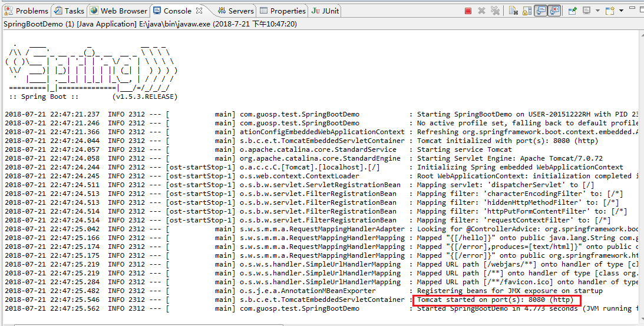Click the SpringBootDemo (1) [Java Application] launch header
The height and width of the screenshot is (326, 644).
click(x=150, y=24)
